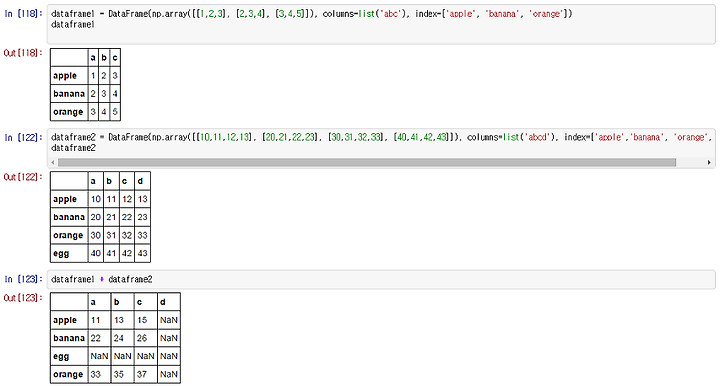
Task: Click column header 'b' in Out[122] table
Action: pyautogui.click(x=109, y=181)
